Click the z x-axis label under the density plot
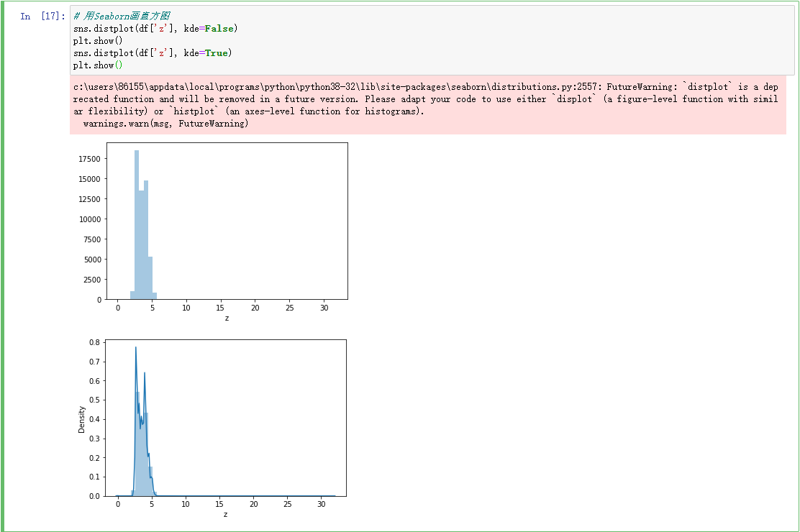Viewport: 800px width, 532px height. (225, 515)
